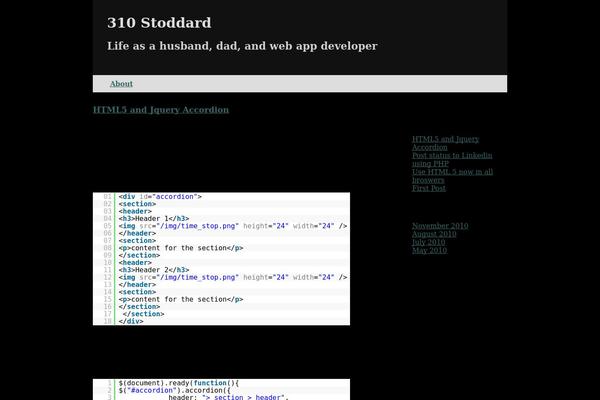Open Use HTML 5 now in all browsers

[452, 176]
